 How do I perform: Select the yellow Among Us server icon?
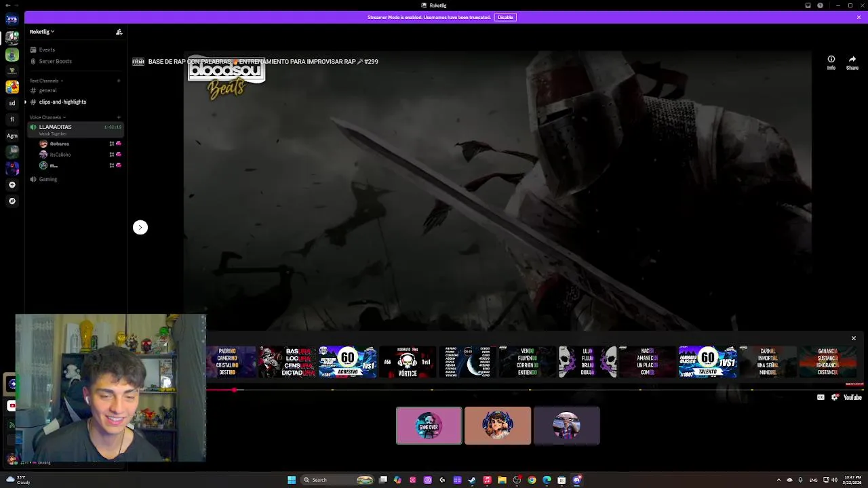[12, 87]
